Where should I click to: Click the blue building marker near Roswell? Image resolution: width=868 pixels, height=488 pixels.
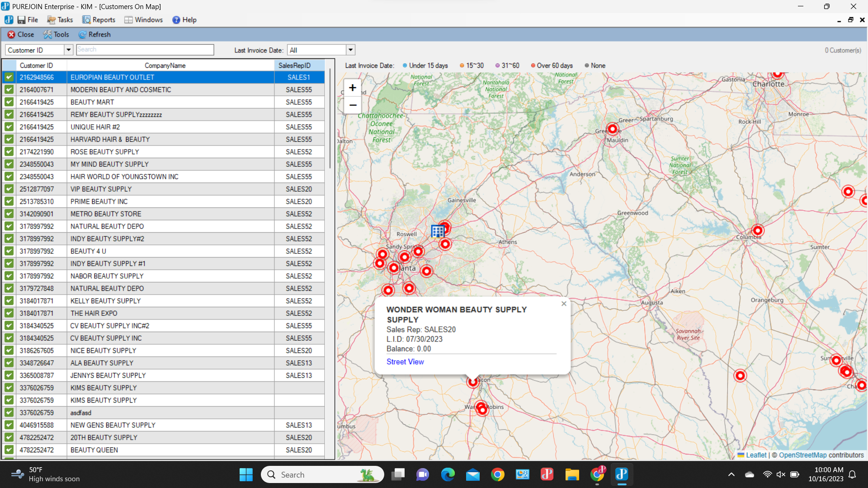pos(438,231)
